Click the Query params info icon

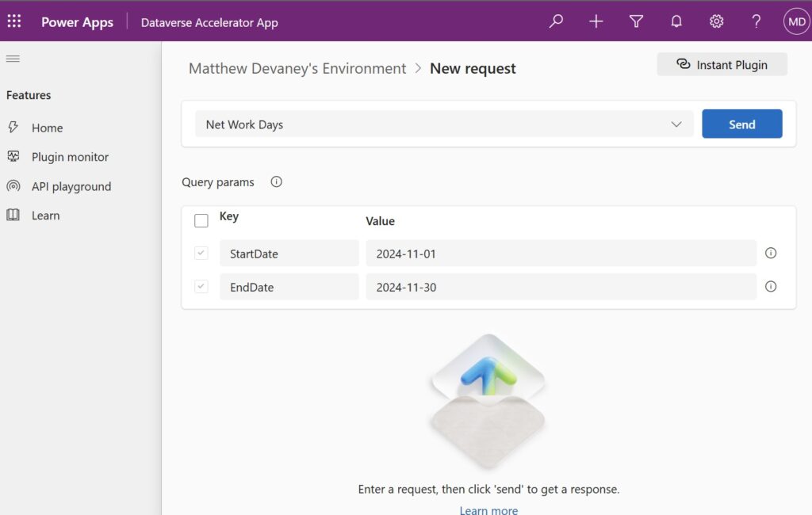[276, 181]
